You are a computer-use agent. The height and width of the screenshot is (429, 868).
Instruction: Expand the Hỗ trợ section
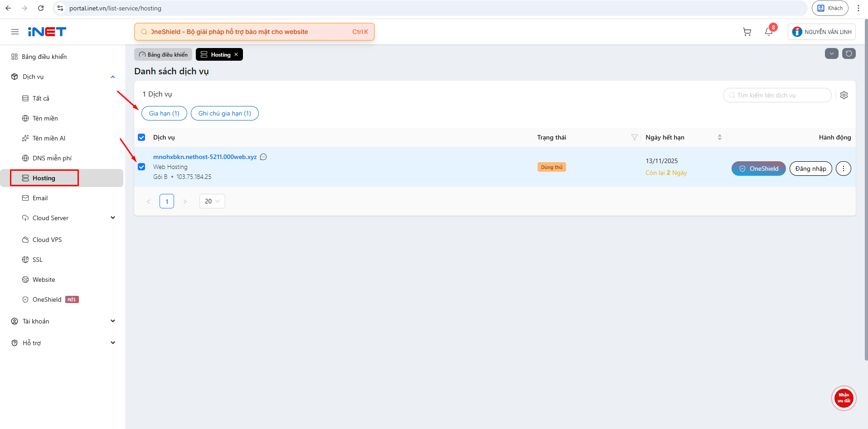113,343
